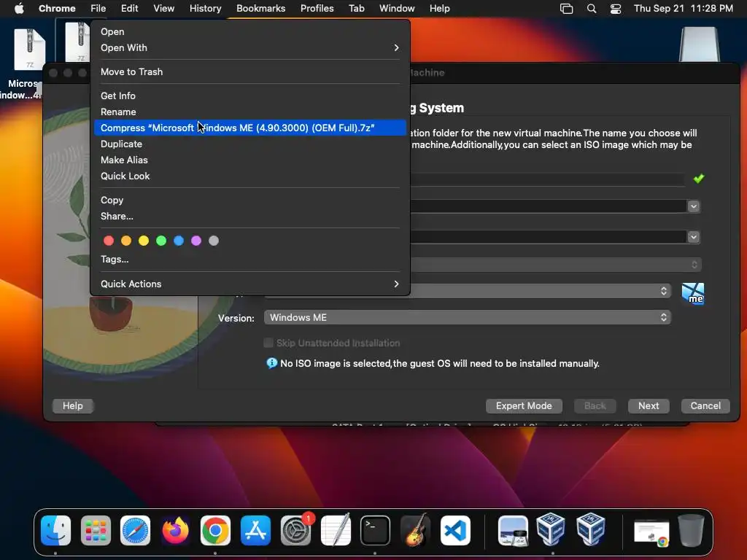
Task: Apply the purple tag color
Action: point(196,241)
